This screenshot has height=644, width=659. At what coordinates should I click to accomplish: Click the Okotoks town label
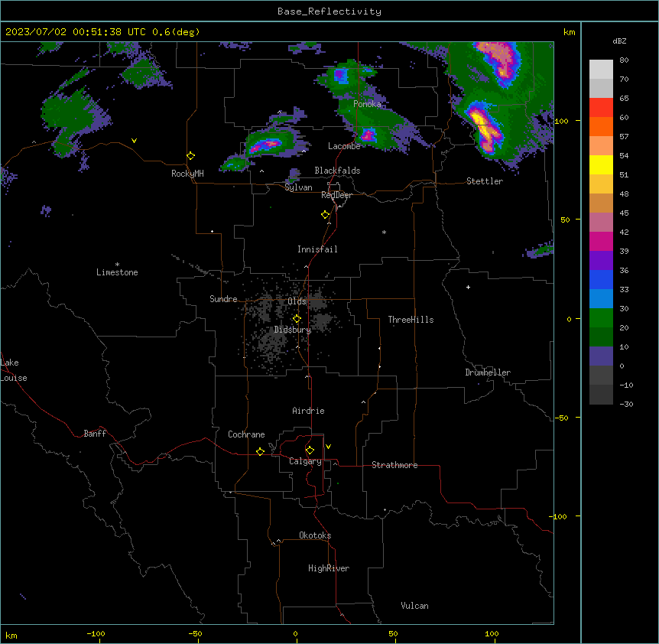[315, 535]
